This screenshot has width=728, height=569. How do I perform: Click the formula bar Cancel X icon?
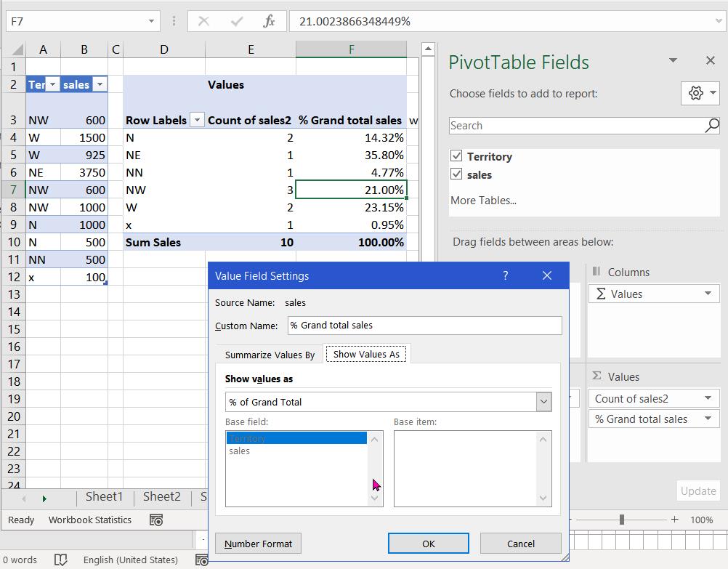tap(203, 21)
